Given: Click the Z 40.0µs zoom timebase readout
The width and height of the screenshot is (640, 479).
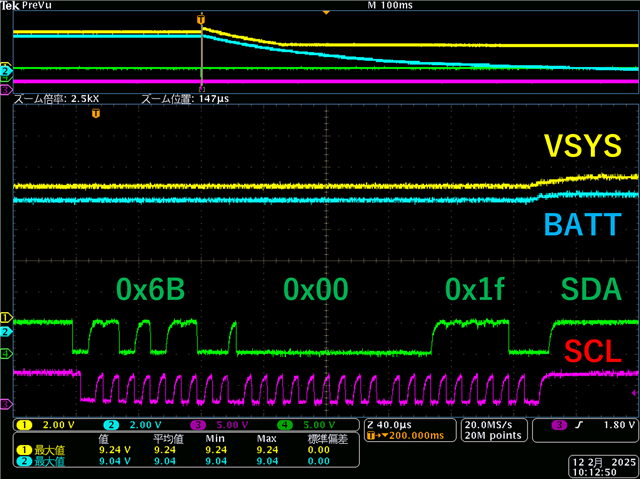Looking at the screenshot, I should click(389, 425).
